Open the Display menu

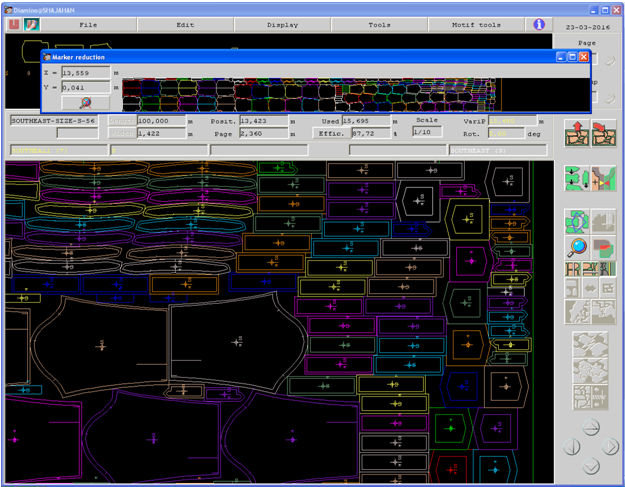coord(282,24)
